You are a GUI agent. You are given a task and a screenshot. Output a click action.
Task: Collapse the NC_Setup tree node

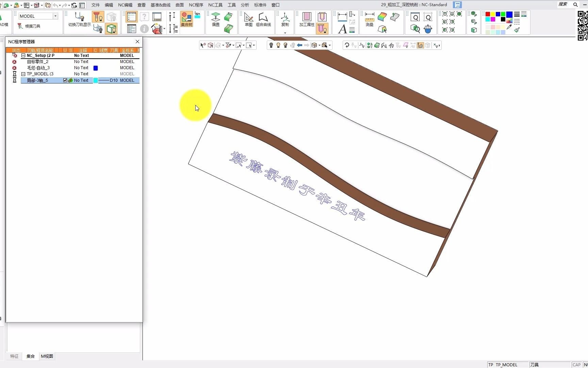(23, 56)
